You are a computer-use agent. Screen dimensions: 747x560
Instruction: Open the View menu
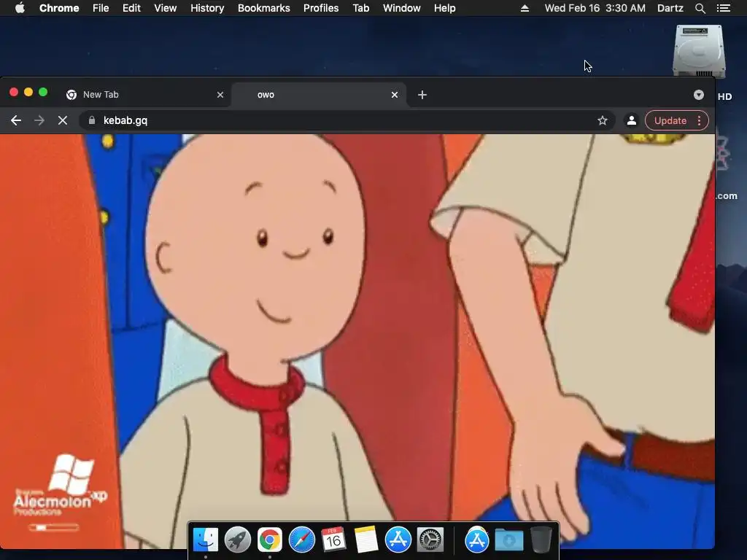pyautogui.click(x=166, y=8)
